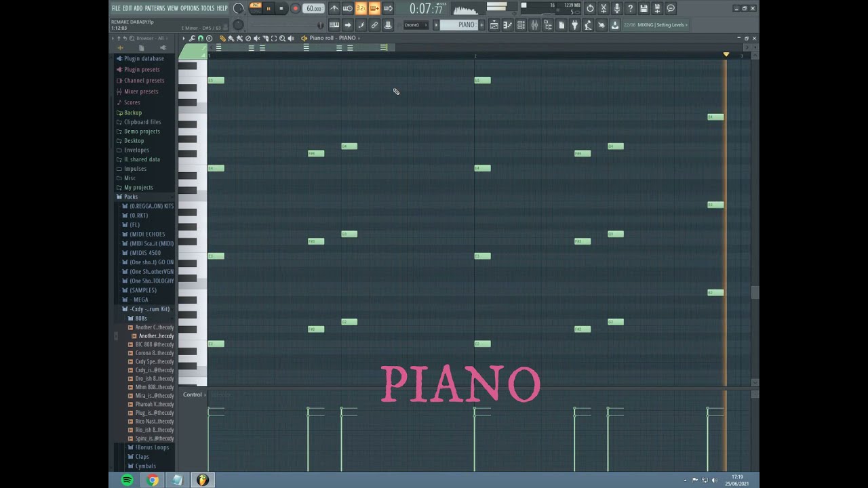This screenshot has height=488, width=868.
Task: Click the tempo field showing 60.000
Action: click(x=313, y=8)
